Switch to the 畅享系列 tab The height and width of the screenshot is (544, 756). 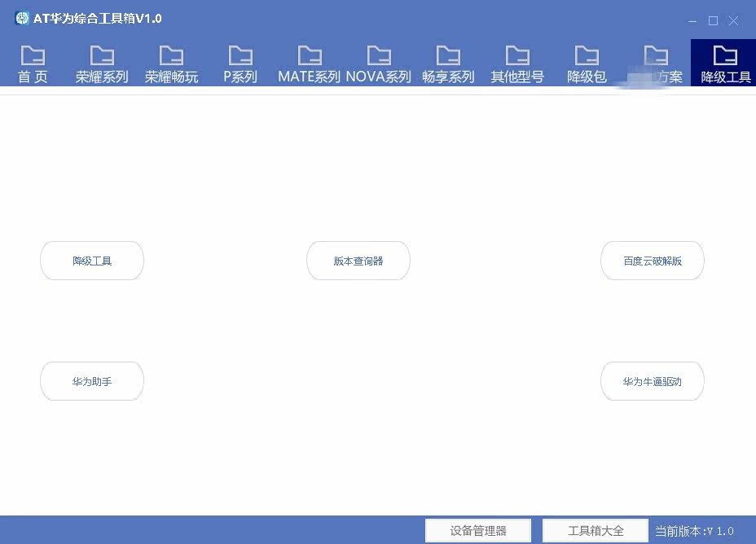tap(448, 64)
